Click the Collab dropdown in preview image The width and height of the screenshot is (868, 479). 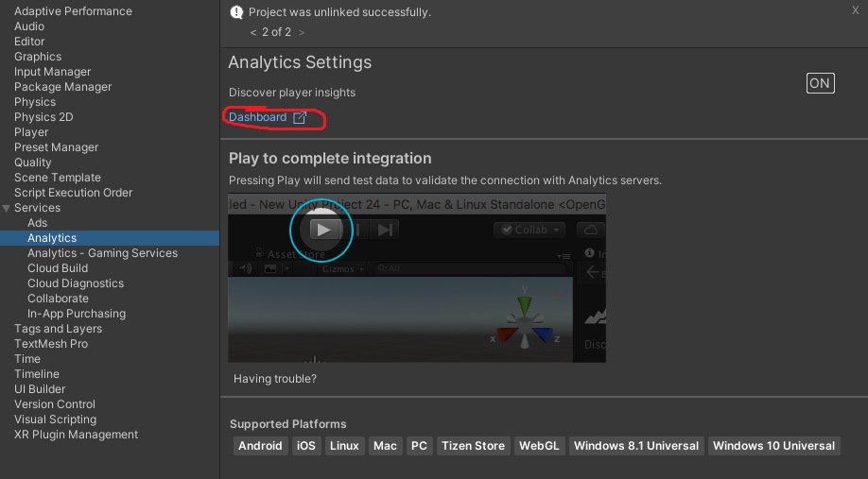pos(529,230)
